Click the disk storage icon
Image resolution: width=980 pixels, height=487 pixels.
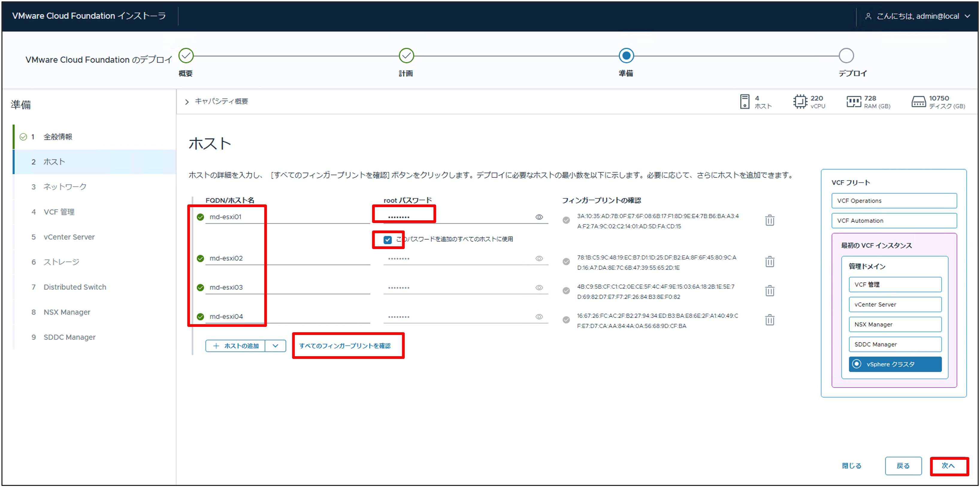(919, 102)
